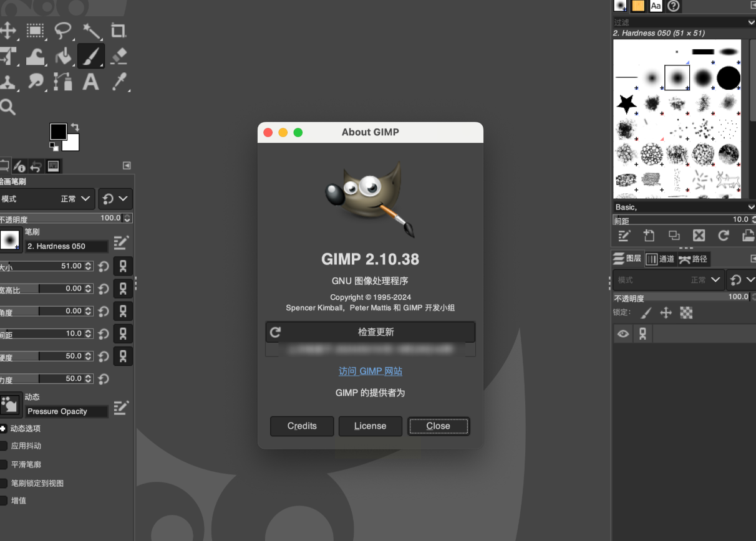Swap foreground and background colors arrow

(x=75, y=127)
